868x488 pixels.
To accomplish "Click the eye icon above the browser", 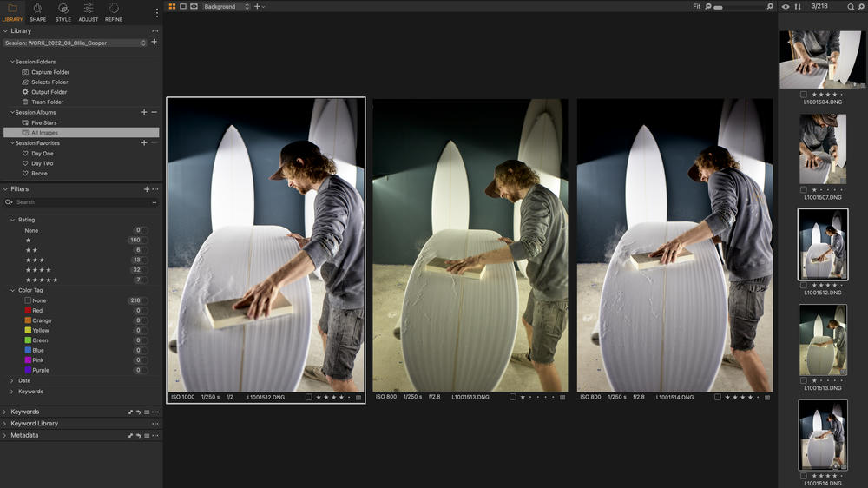I will pyautogui.click(x=786, y=7).
